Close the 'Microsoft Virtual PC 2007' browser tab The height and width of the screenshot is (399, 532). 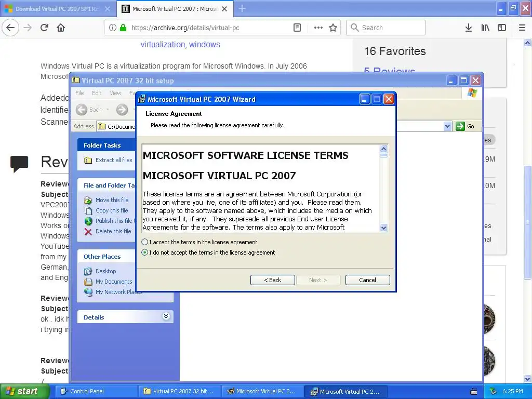[x=224, y=9]
